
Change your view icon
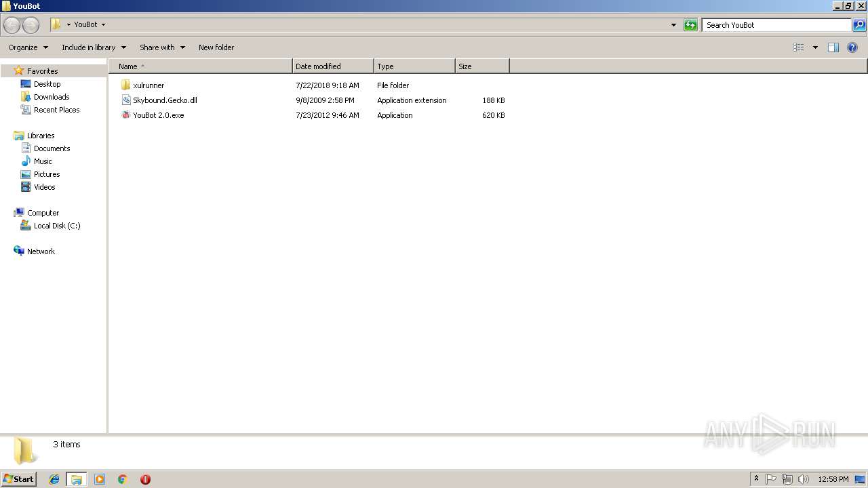(x=799, y=47)
